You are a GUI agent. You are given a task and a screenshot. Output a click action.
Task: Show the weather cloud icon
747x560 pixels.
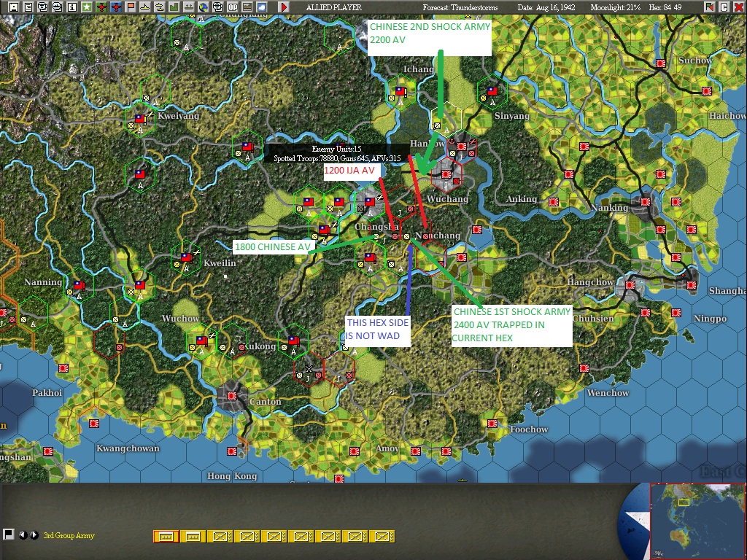[x=262, y=7]
